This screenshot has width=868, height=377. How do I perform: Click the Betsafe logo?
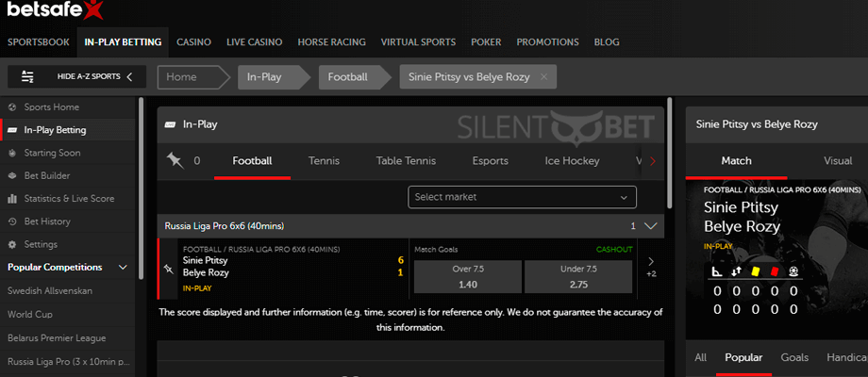pos(55,10)
